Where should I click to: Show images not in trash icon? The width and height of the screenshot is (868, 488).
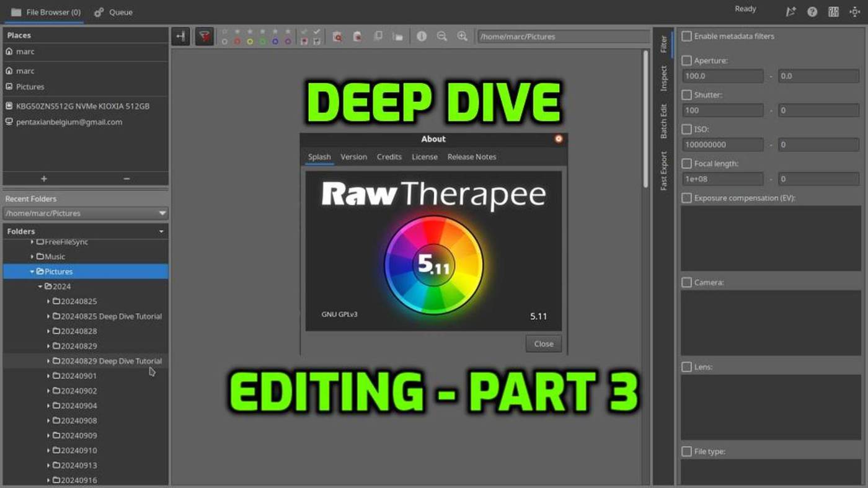point(358,37)
